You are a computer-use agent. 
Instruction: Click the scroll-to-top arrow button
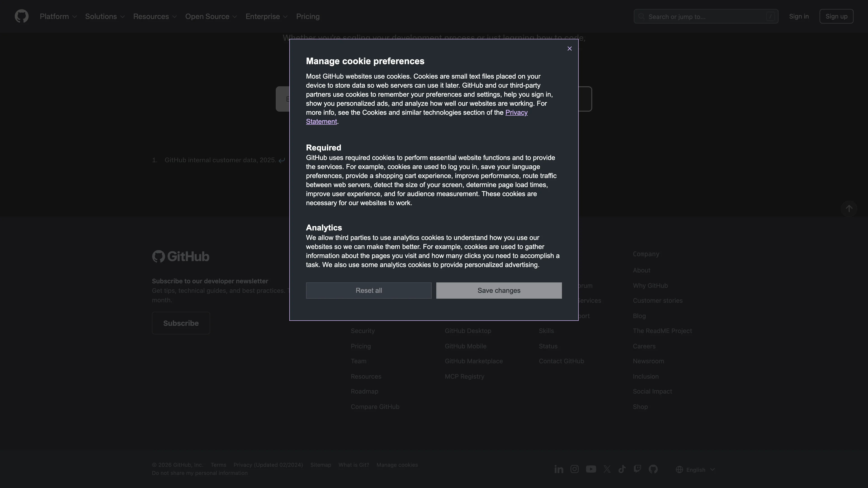tap(849, 209)
